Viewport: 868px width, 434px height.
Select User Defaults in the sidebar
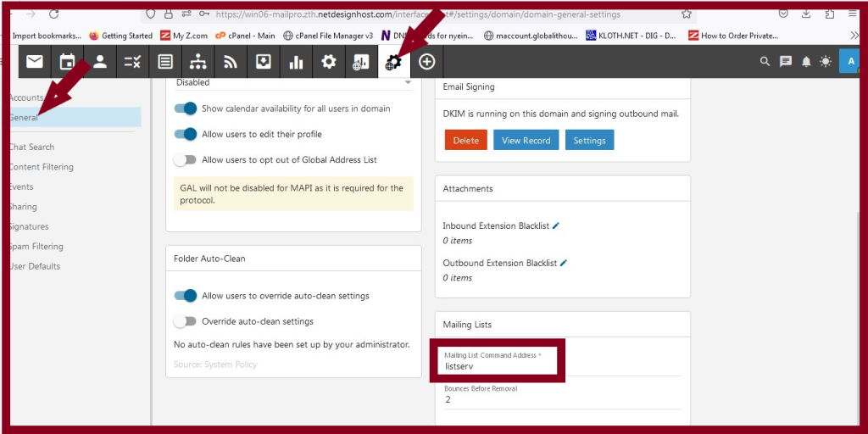tap(35, 266)
